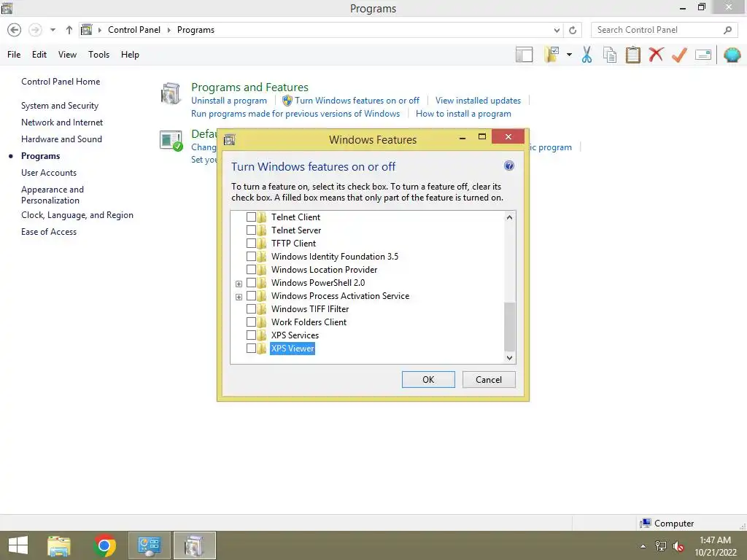This screenshot has height=560, width=747.
Task: Click the red X Delete toolbar icon
Action: [x=656, y=55]
